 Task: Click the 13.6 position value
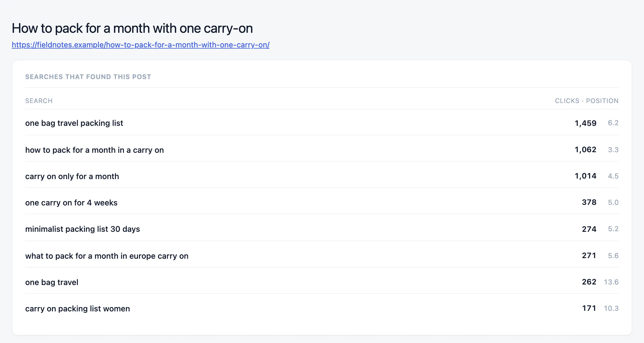tap(611, 282)
